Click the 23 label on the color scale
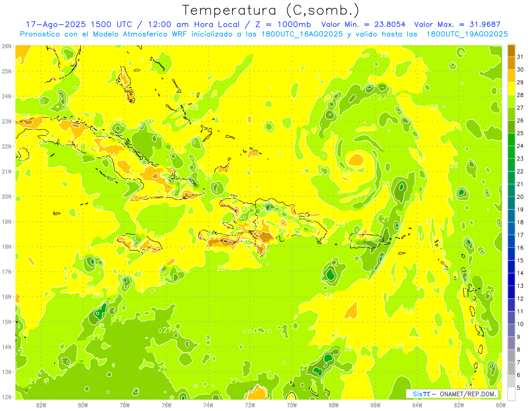The height and width of the screenshot is (411, 532). (x=520, y=159)
